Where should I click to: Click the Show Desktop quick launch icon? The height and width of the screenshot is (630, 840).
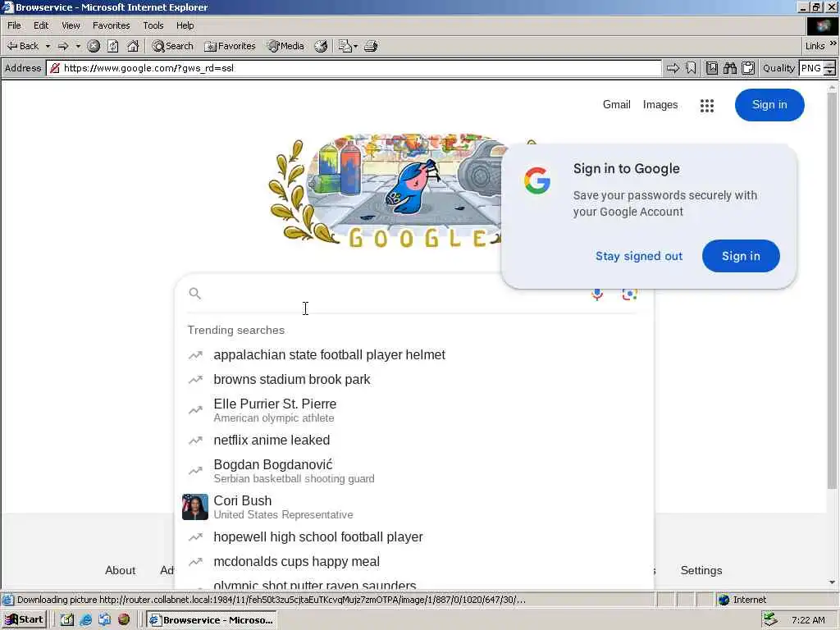(66, 620)
